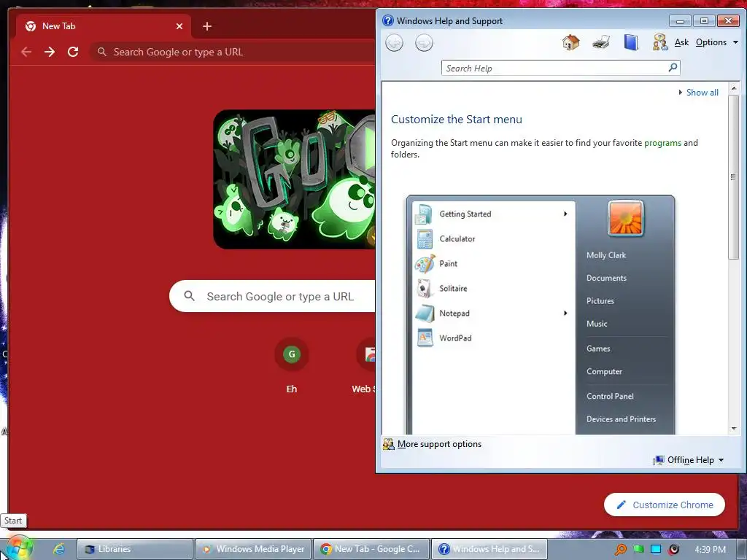Select Windows Help and Support taskbar button
Viewport: 747px width, 560px height.
pyautogui.click(x=489, y=549)
